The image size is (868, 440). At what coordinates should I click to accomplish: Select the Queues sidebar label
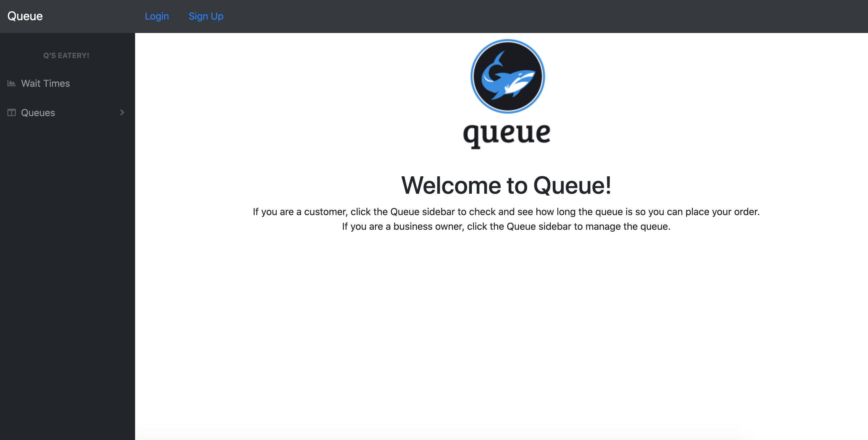pyautogui.click(x=38, y=112)
